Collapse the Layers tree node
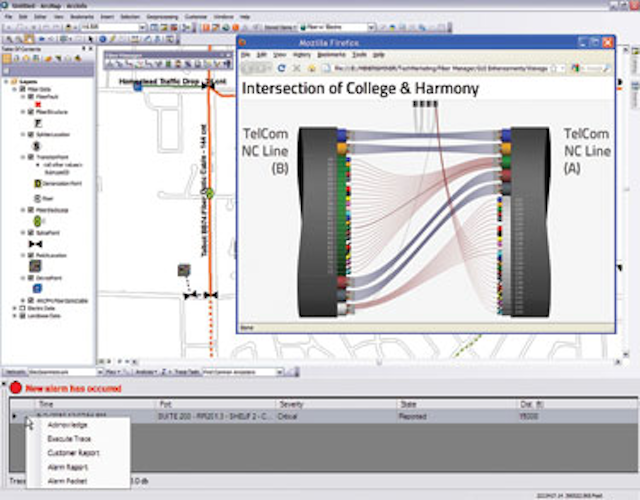640x500 pixels. click(x=7, y=82)
